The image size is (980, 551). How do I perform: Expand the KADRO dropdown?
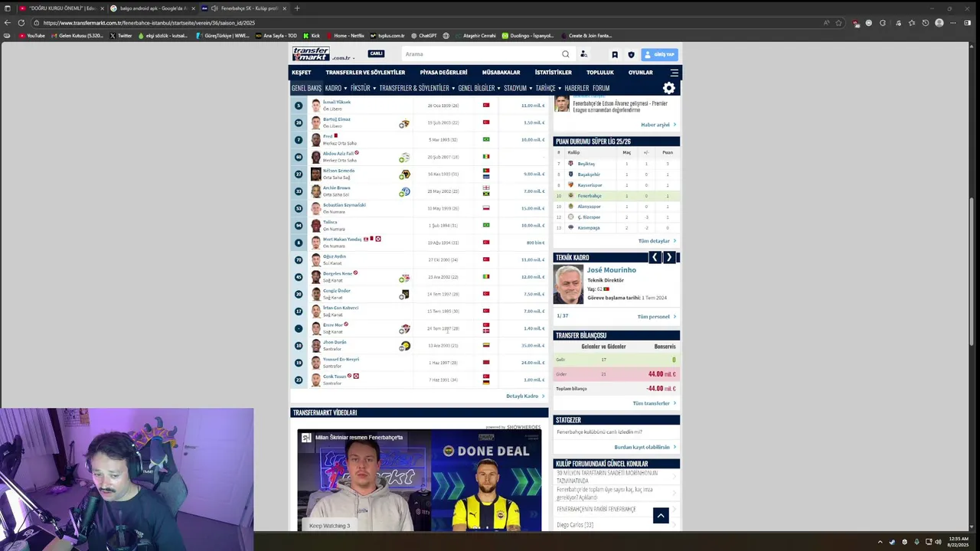tap(336, 88)
